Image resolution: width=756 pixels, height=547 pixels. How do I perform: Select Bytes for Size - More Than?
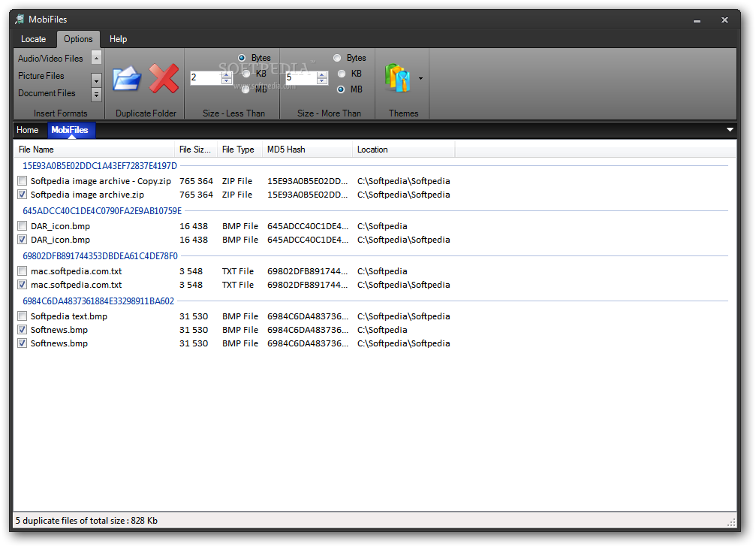tap(337, 58)
